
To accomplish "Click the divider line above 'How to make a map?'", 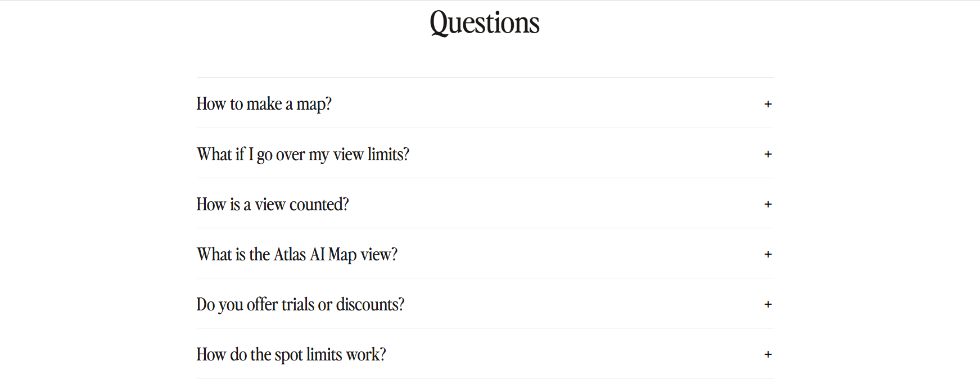I will tap(485, 78).
